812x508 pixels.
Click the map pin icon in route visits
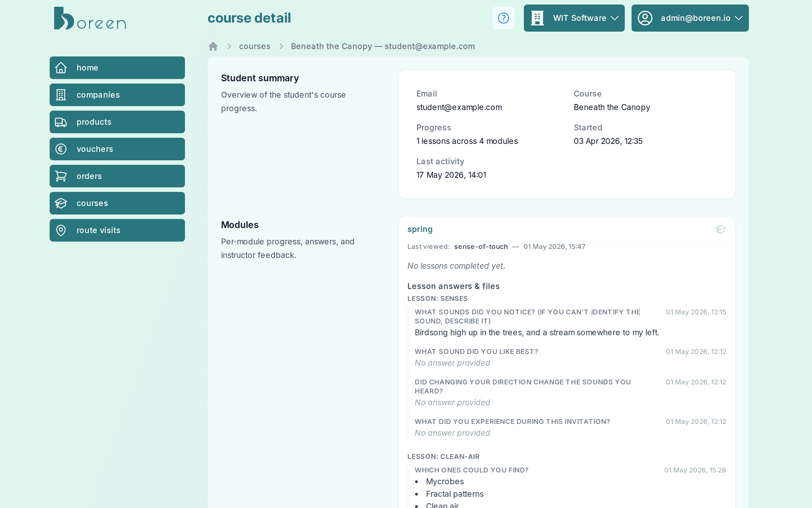click(x=61, y=230)
